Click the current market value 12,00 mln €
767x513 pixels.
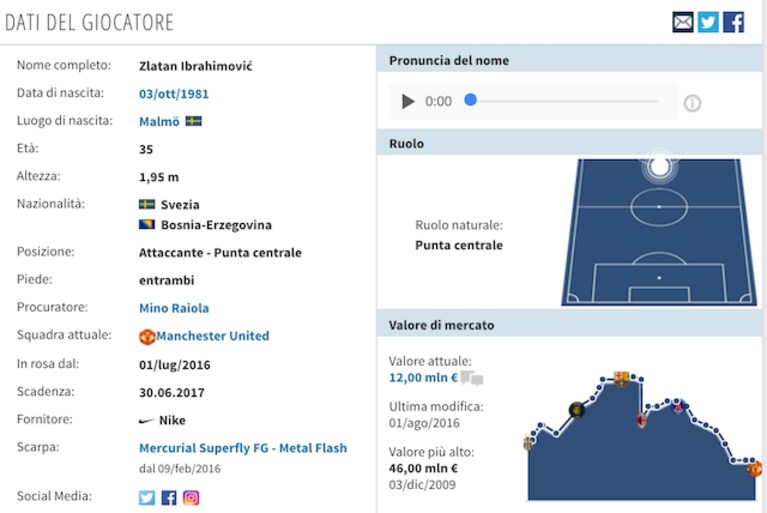(x=423, y=378)
